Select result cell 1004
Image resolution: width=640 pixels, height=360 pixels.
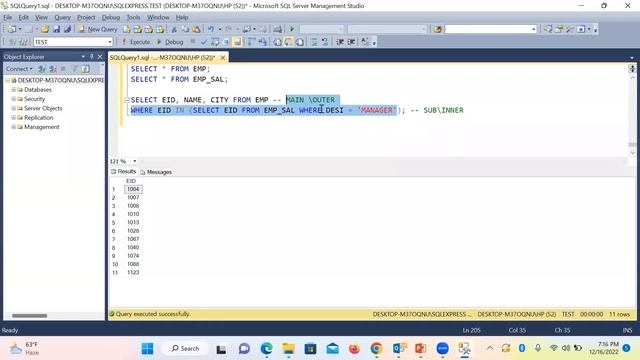pos(133,189)
